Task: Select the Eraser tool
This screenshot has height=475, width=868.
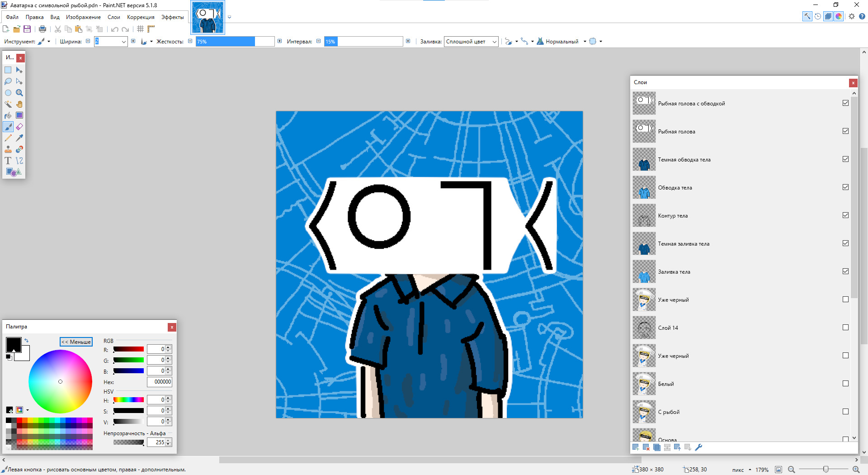Action: pyautogui.click(x=19, y=127)
